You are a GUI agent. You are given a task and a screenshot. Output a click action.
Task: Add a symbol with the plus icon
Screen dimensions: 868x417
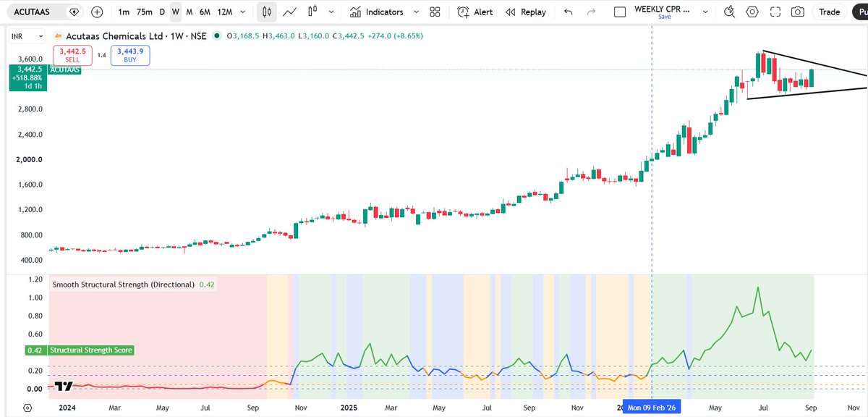click(x=98, y=12)
